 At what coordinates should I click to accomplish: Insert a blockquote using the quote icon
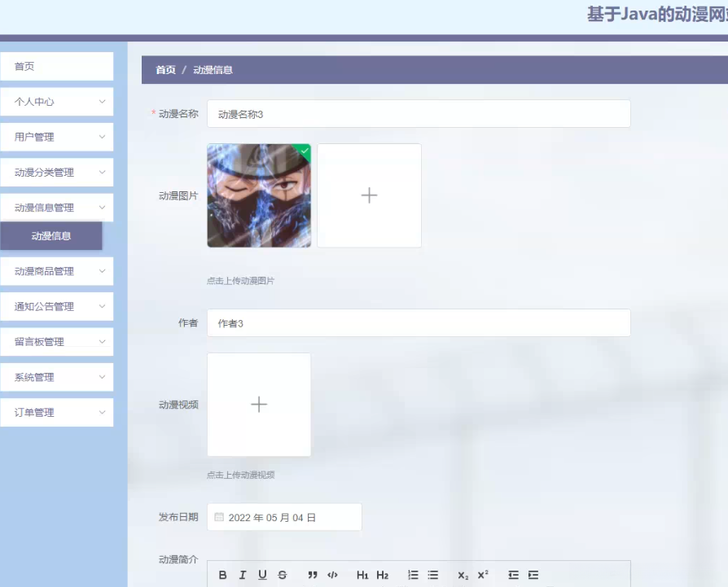click(x=313, y=575)
